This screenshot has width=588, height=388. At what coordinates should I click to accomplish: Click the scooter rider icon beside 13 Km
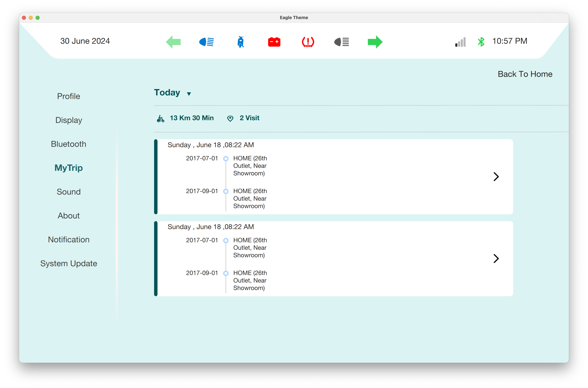pyautogui.click(x=161, y=119)
